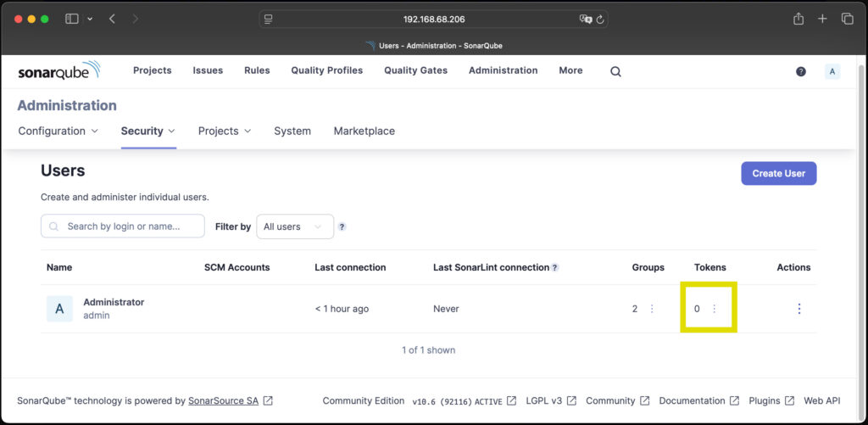Expand the Configuration menu
Viewport: 868px width, 425px height.
tap(58, 131)
